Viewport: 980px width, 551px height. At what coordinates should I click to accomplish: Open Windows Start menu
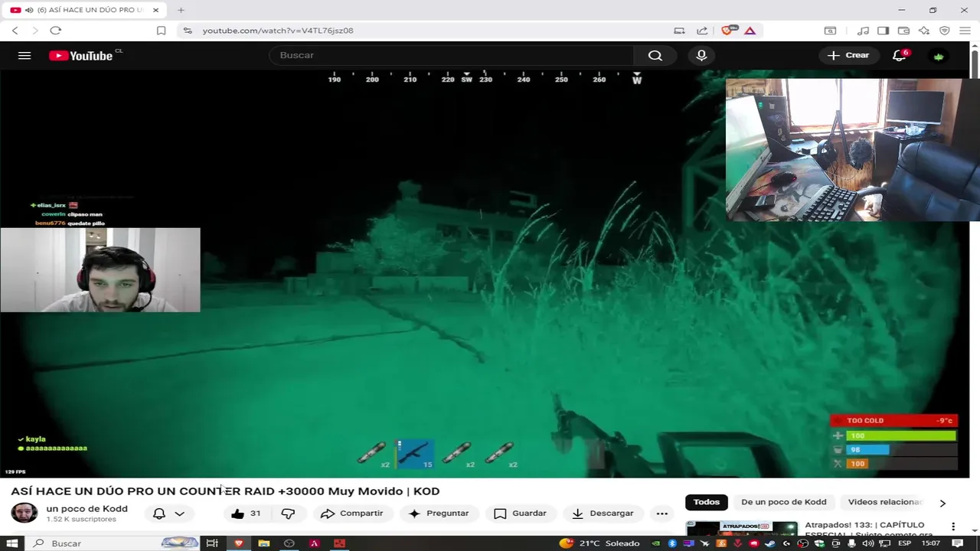(11, 543)
